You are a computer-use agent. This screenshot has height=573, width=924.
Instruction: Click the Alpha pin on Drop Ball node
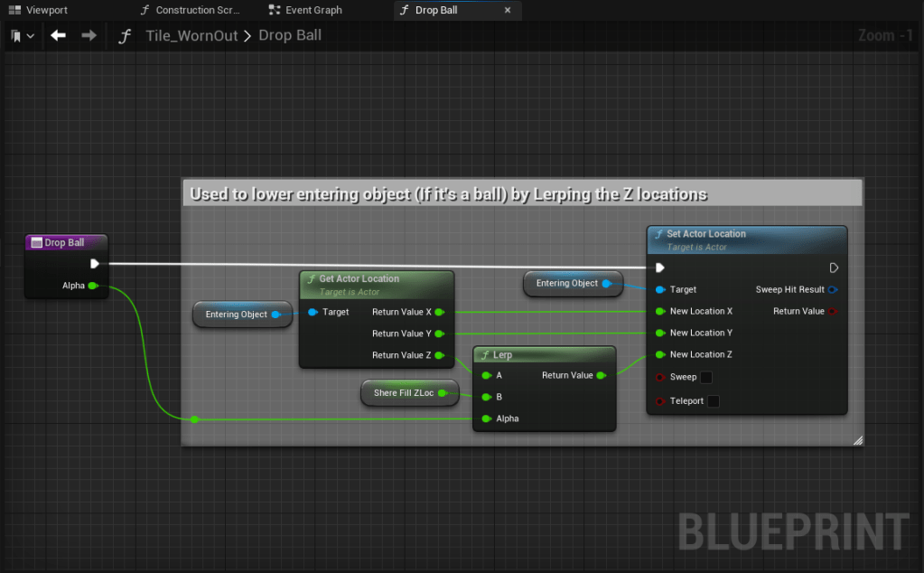(x=93, y=286)
